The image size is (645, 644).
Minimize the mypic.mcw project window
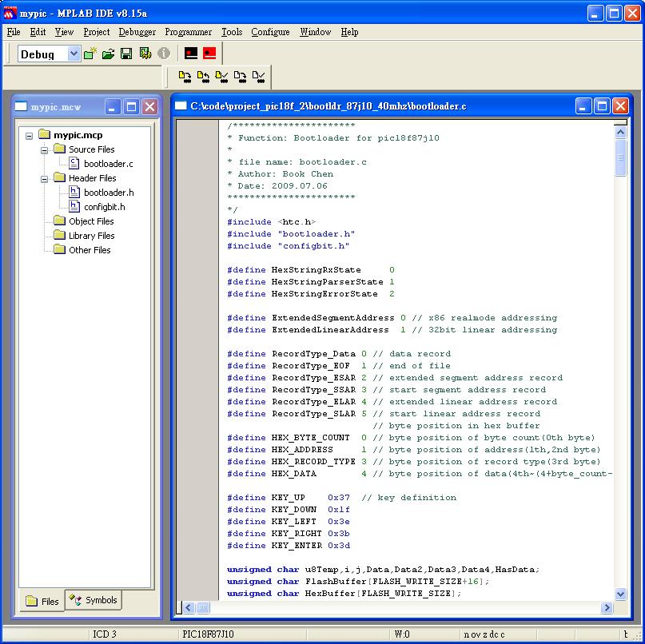point(113,107)
